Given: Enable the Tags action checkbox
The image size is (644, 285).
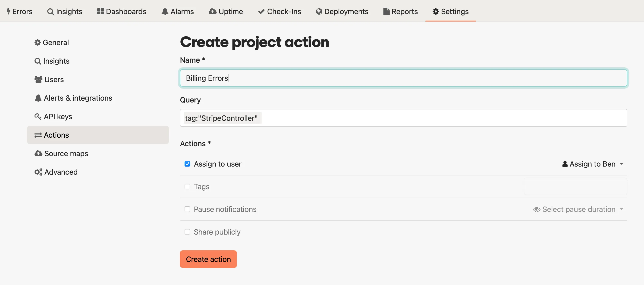Looking at the screenshot, I should 187,186.
